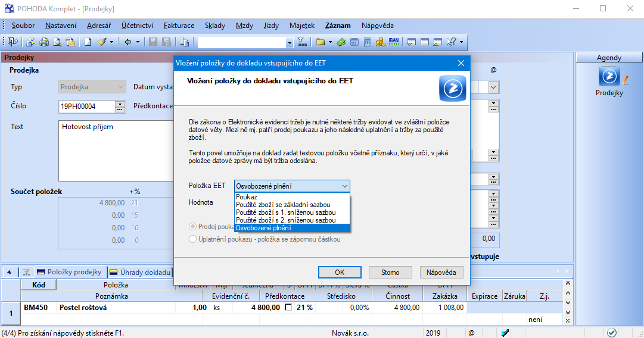644x338 pixels.
Task: Open the second calculator icon next to coins
Action: (368, 42)
